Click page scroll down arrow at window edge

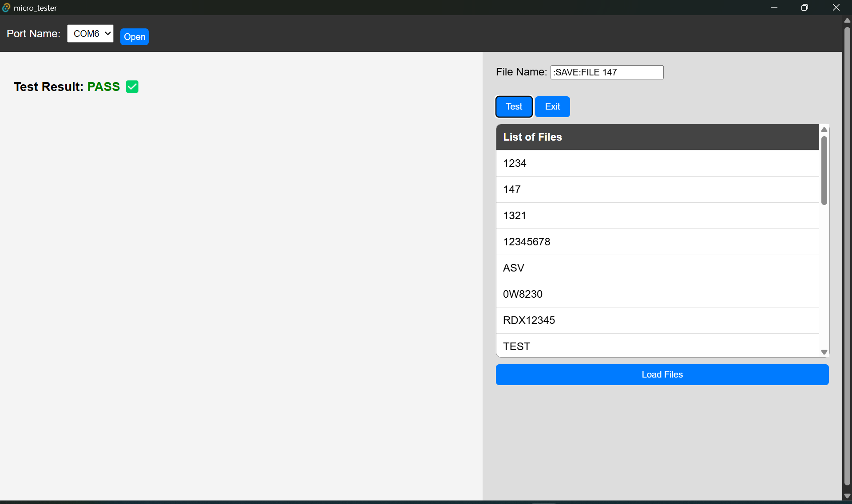pyautogui.click(x=847, y=496)
